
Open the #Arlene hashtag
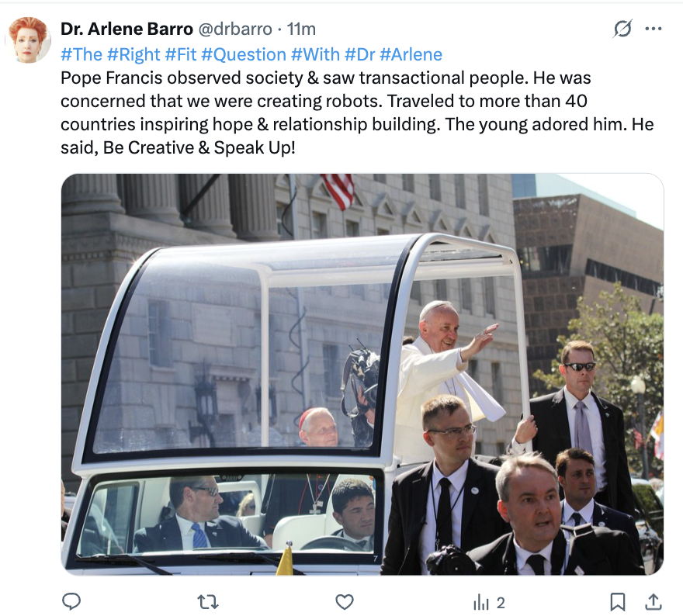[x=411, y=55]
